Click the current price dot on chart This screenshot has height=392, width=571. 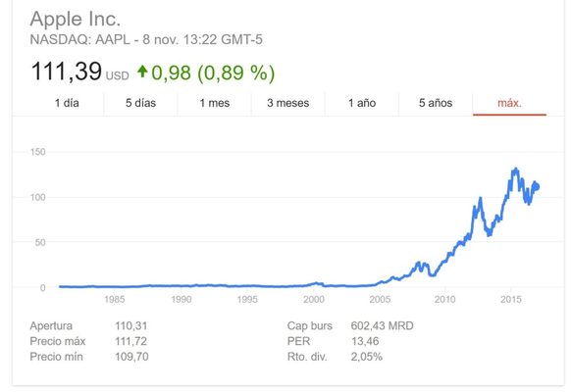(x=536, y=187)
